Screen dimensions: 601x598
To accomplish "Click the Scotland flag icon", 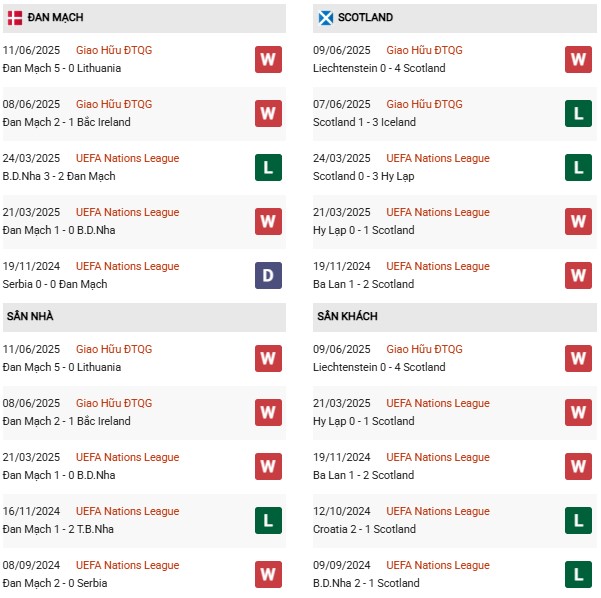I will (x=325, y=17).
